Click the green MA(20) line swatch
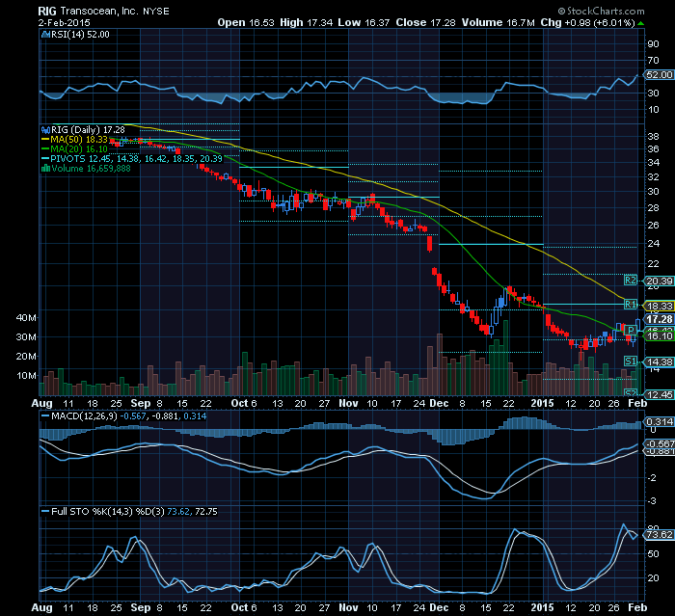The height and width of the screenshot is (616, 675). click(45, 149)
